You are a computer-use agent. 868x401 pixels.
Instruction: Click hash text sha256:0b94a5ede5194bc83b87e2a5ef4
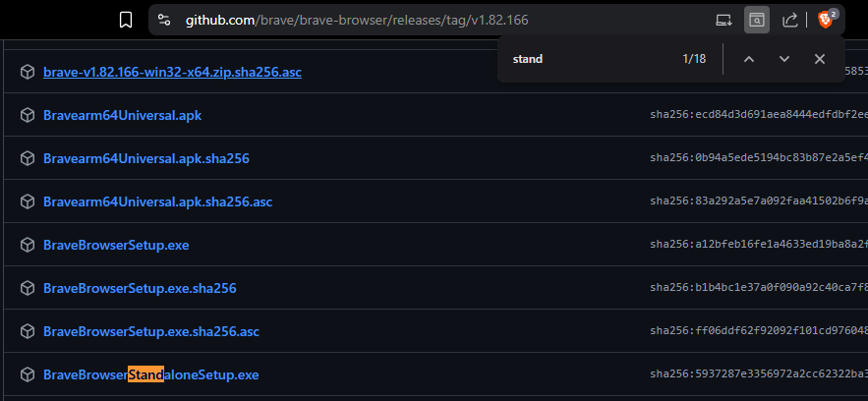click(759, 157)
